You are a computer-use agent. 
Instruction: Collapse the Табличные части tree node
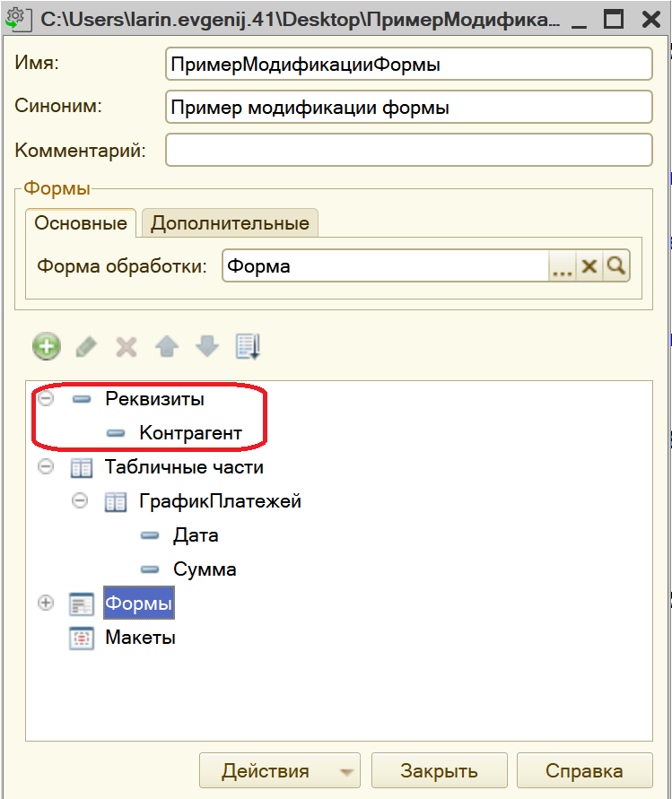(x=46, y=466)
